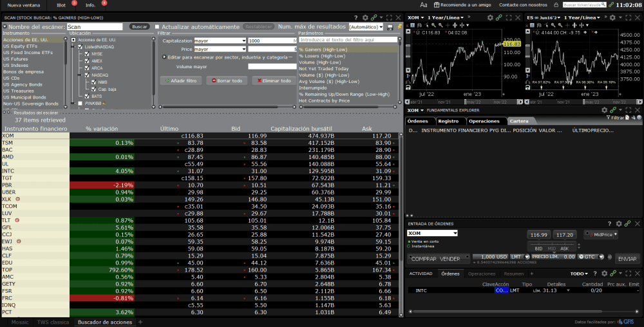Uncheck the ARCA exchange checkbox

87,68
